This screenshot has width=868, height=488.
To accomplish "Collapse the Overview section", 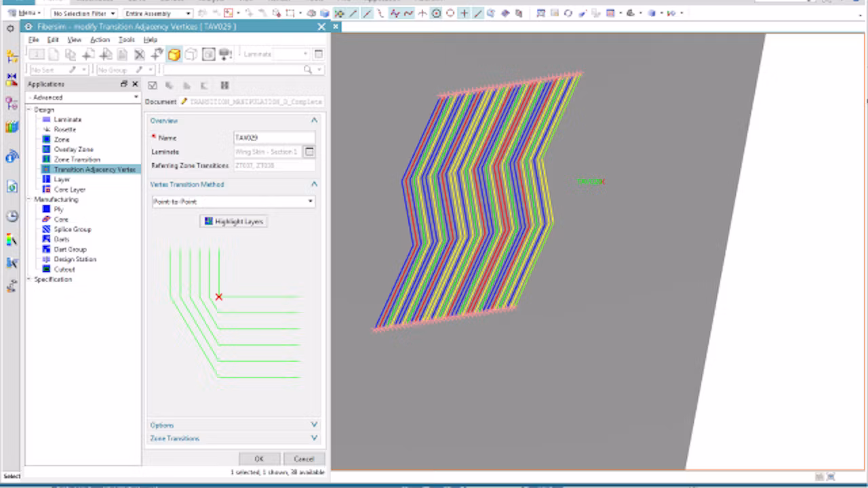I will (x=314, y=121).
